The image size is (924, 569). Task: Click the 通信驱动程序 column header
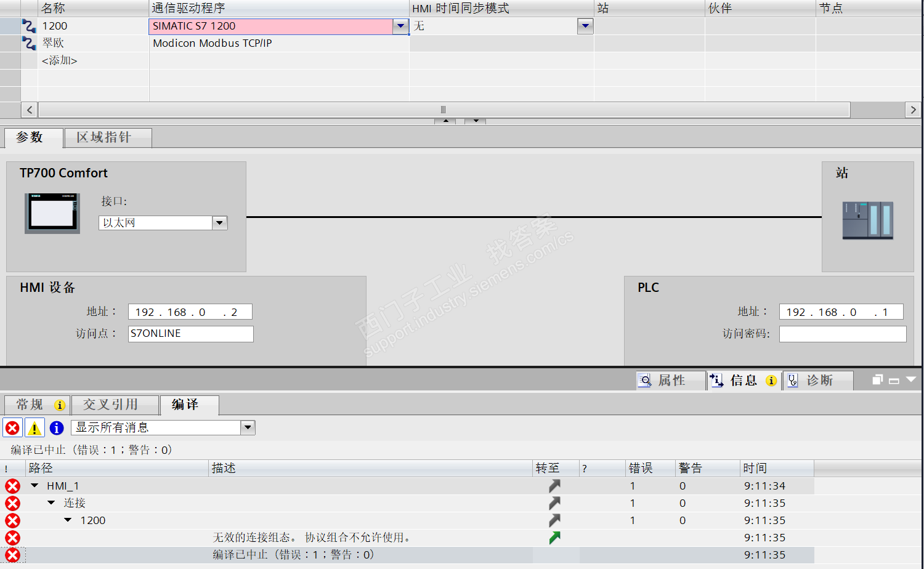tap(279, 9)
